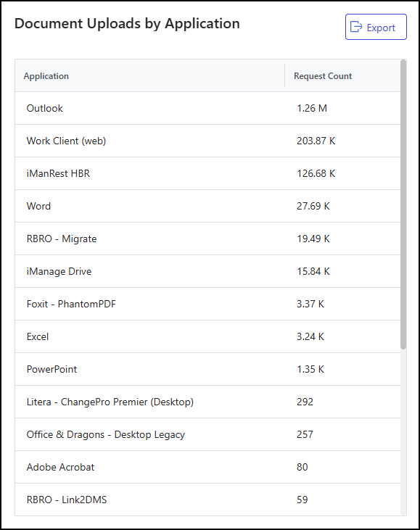
Task: Select the PowerPoint application row
Action: [207, 369]
